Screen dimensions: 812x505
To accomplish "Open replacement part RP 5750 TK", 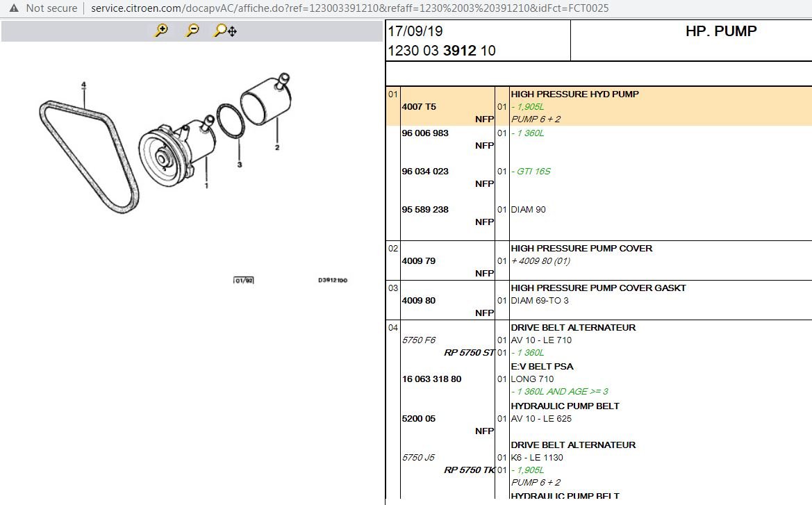I will [469, 470].
